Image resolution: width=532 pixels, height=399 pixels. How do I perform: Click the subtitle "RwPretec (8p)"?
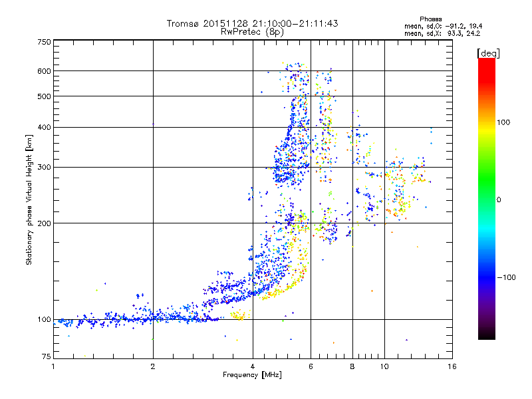252,32
